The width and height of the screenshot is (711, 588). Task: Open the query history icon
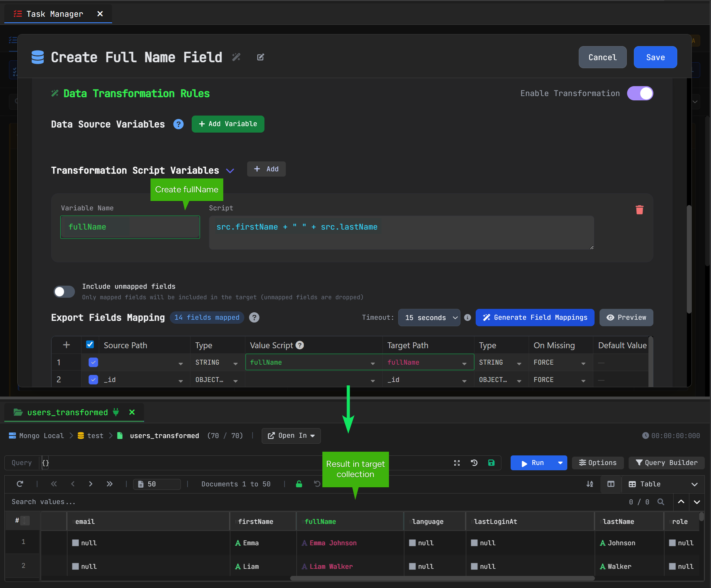[474, 463]
